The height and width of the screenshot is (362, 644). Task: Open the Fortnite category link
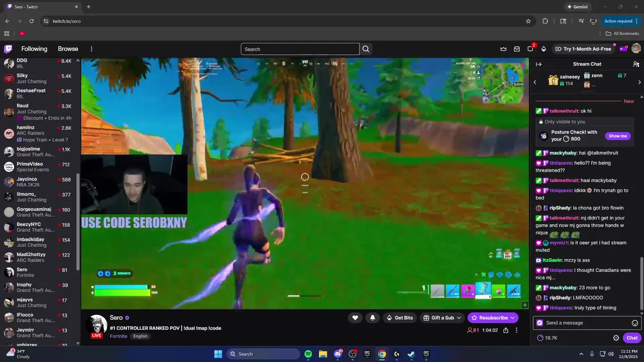point(118,336)
